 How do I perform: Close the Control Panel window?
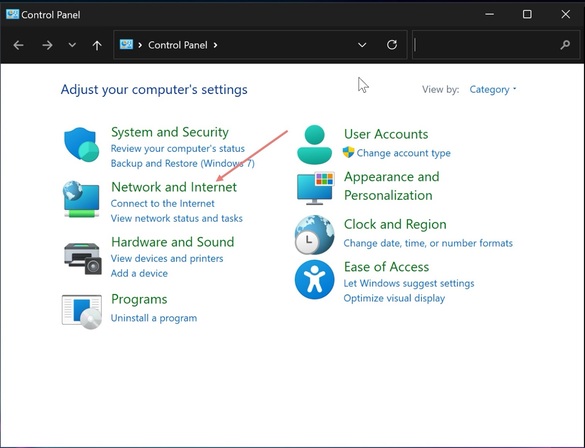click(x=566, y=14)
